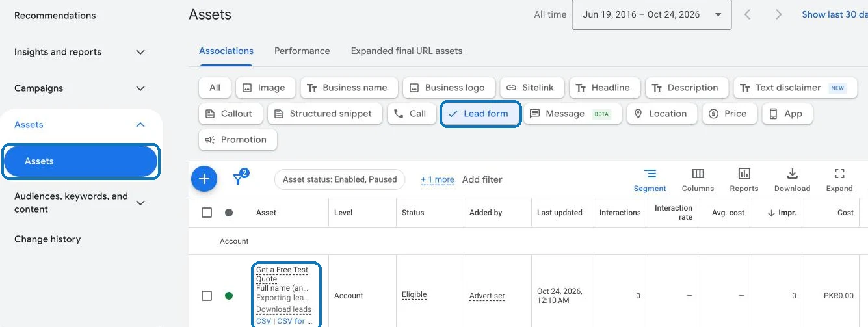This screenshot has width=868, height=327.
Task: Select the Message beta filter chip
Action: pos(573,114)
